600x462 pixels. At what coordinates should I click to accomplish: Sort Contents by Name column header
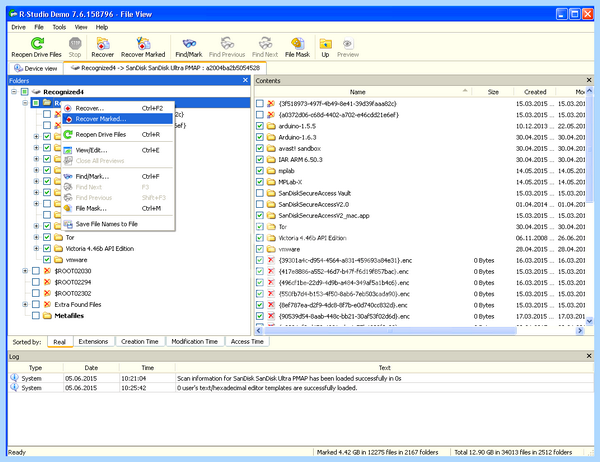point(363,92)
